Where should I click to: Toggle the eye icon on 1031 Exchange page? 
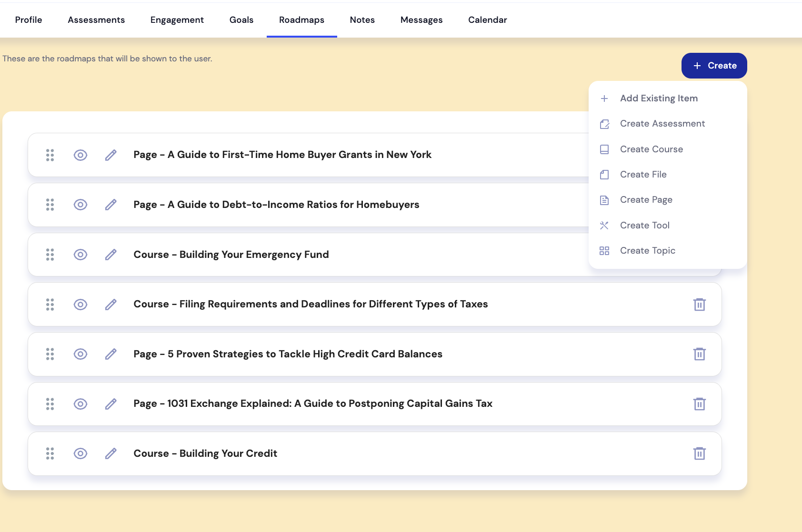pyautogui.click(x=80, y=404)
